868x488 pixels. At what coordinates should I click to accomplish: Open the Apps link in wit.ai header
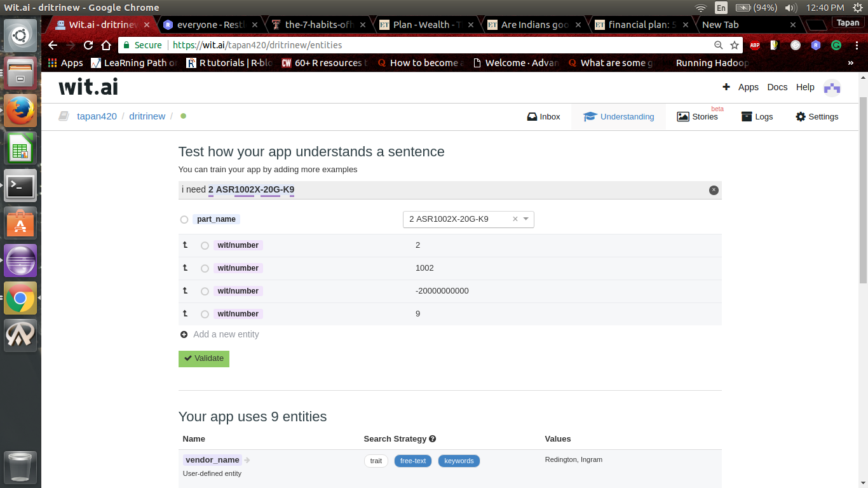pos(749,87)
